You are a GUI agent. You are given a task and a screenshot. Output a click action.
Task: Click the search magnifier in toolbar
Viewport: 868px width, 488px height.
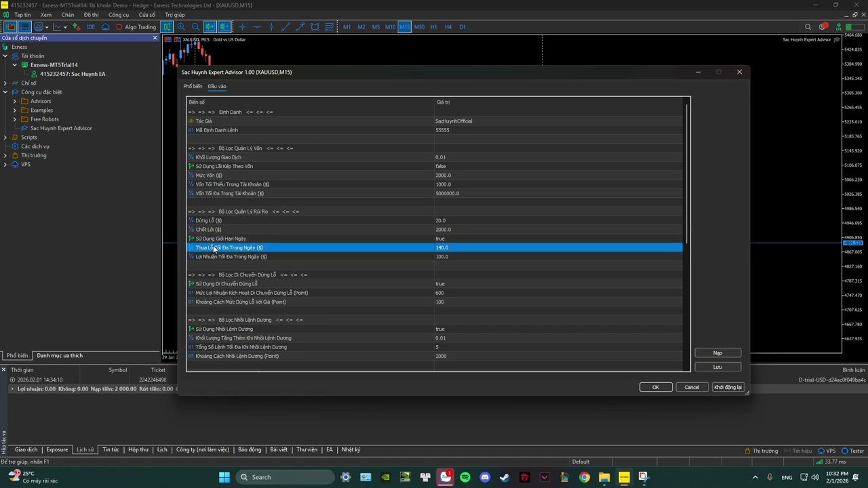coord(808,27)
